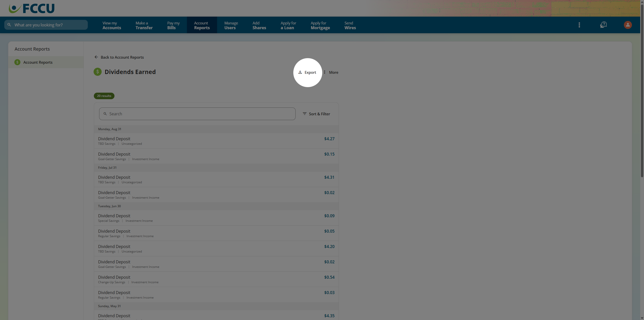The width and height of the screenshot is (644, 320).
Task: Click the Dividends Earned dollar icon
Action: tap(98, 72)
